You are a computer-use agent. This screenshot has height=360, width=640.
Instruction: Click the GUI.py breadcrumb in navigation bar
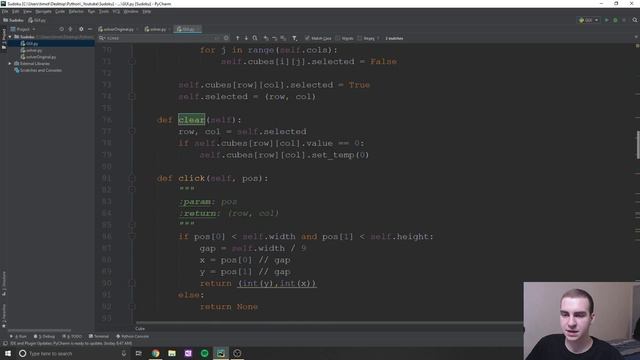pyautogui.click(x=37, y=20)
